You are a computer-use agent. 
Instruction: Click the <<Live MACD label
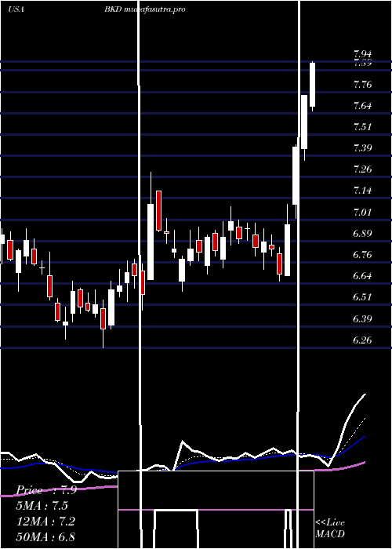(330, 528)
